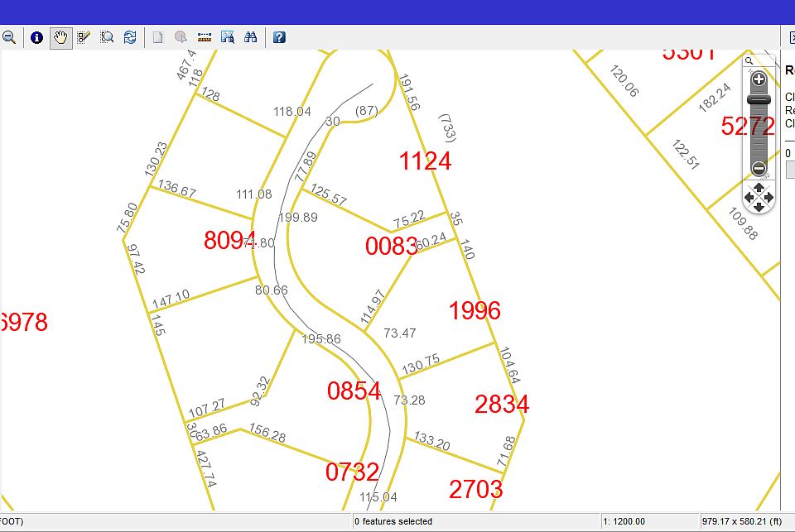The width and height of the screenshot is (795, 532).
Task: Click the zoom to selection rectangle tool
Action: point(107,37)
